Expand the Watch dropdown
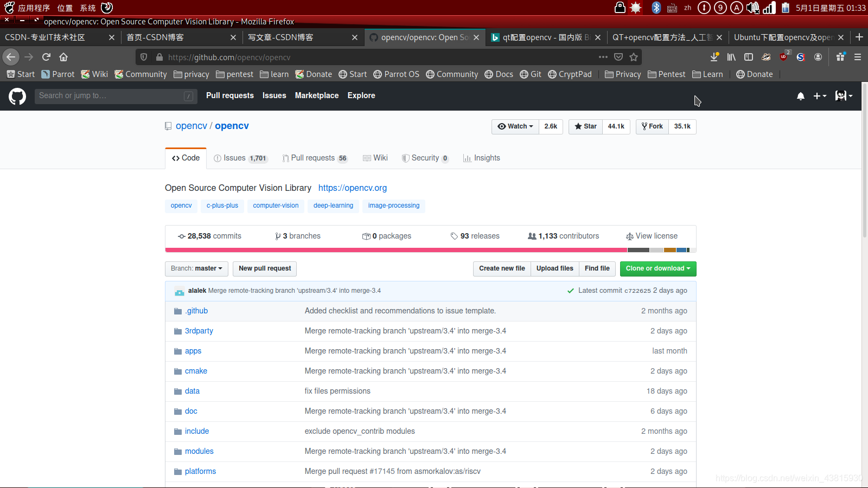 [515, 126]
